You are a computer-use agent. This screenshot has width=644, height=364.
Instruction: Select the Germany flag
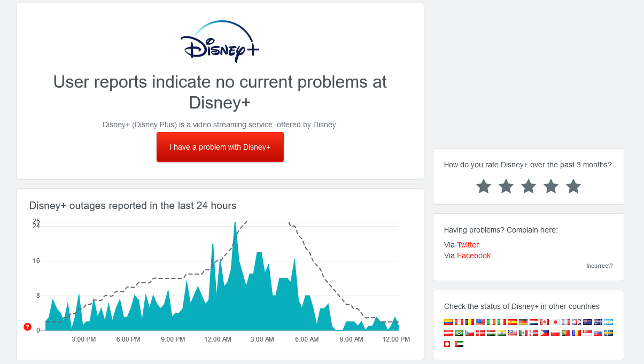pos(523,322)
